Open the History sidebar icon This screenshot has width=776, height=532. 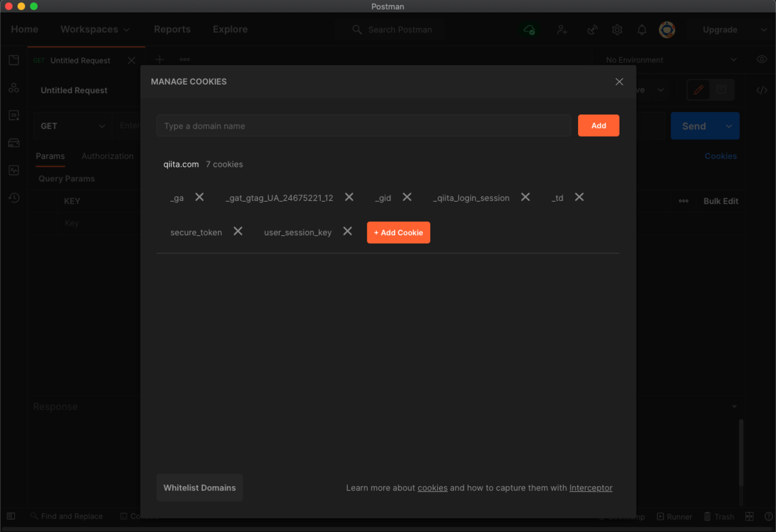coord(14,198)
